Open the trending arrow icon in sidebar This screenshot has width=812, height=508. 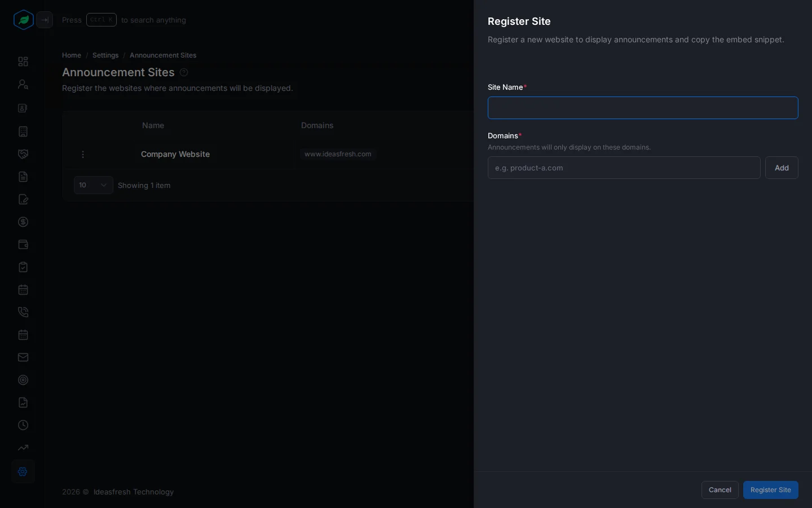click(x=23, y=448)
